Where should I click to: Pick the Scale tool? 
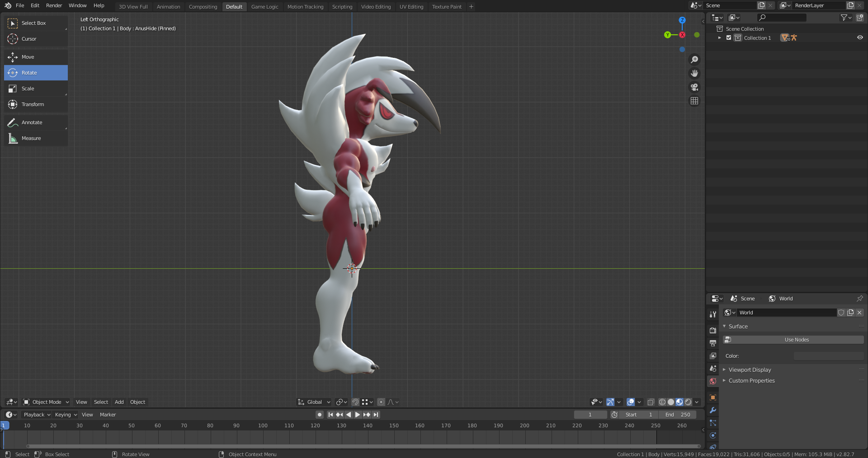[x=36, y=89]
